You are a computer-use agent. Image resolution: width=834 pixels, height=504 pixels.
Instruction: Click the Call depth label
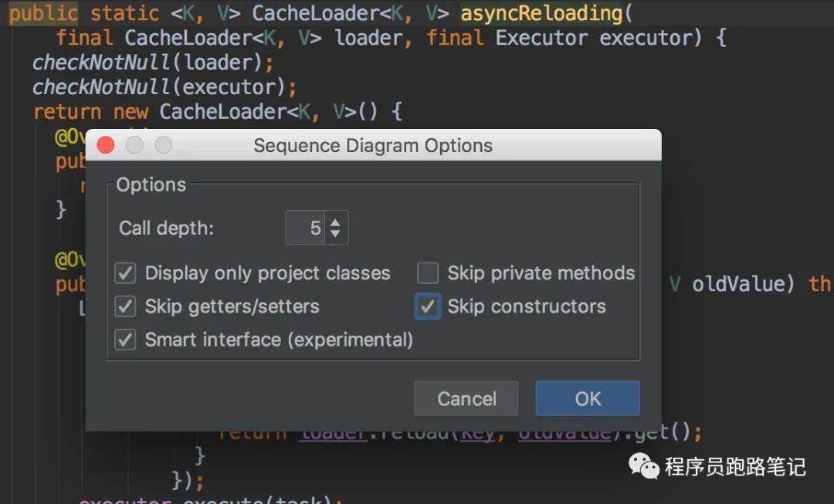(166, 228)
